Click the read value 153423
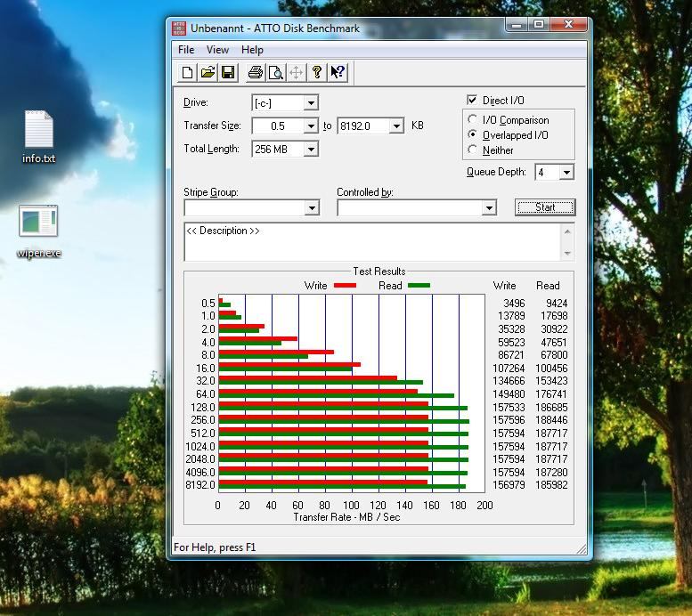Screen dimensions: 692x616 (551, 381)
